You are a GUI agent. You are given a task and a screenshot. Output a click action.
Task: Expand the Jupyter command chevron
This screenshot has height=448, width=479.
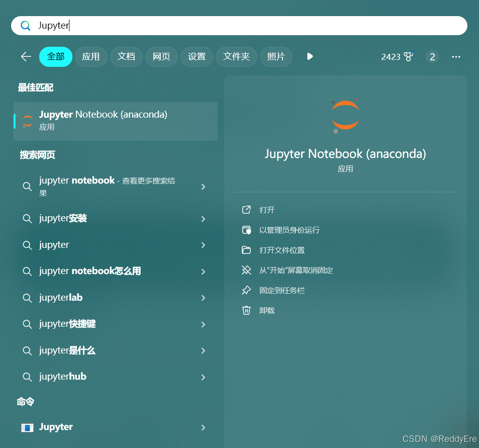pyautogui.click(x=203, y=428)
